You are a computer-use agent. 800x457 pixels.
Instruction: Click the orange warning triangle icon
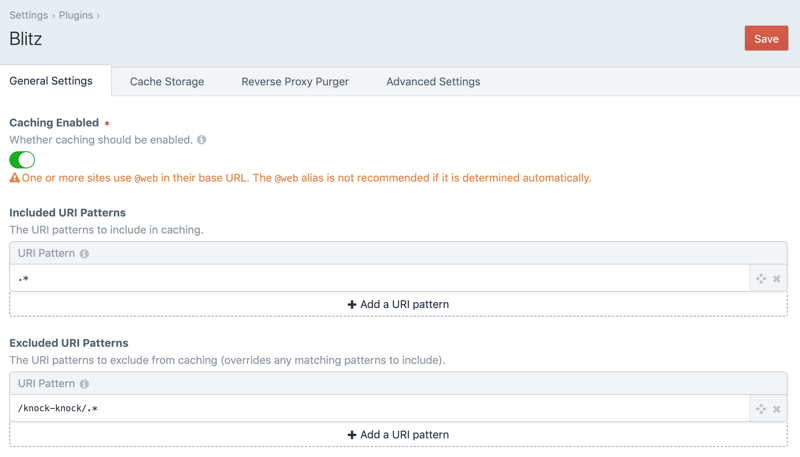(15, 178)
